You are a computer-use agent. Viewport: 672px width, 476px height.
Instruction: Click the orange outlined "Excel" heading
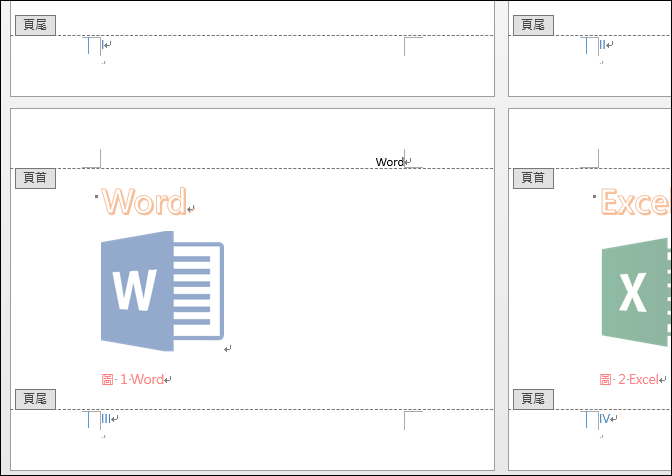pos(636,201)
